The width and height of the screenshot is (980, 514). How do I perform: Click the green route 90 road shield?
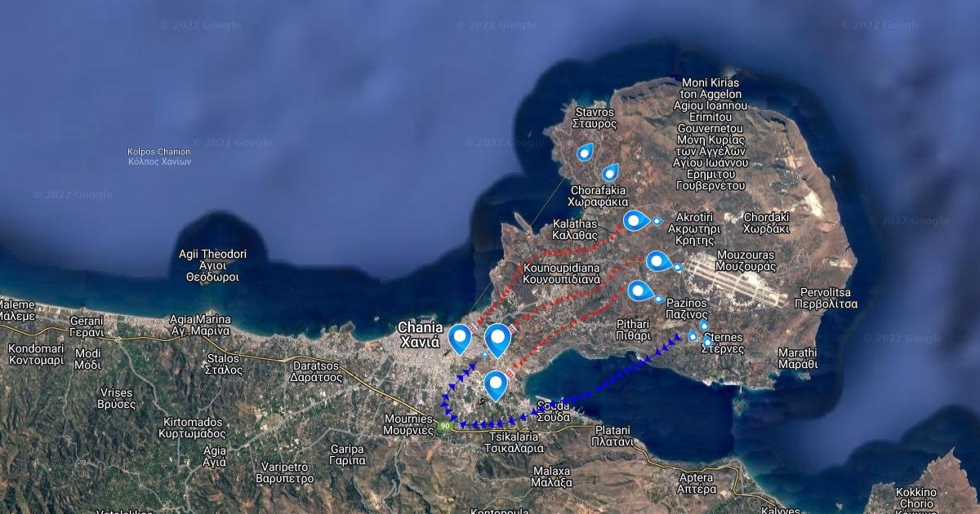coord(445,426)
